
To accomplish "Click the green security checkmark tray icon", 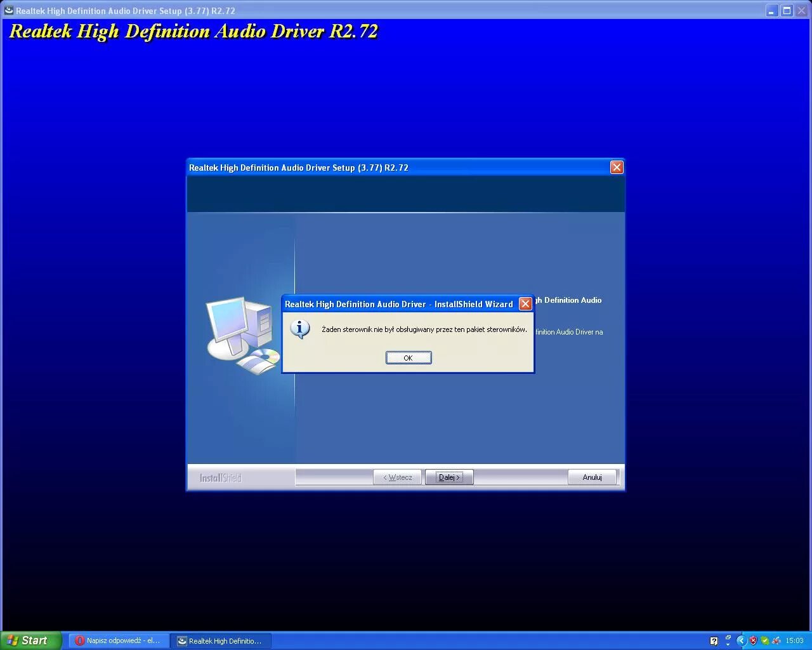I will (x=765, y=640).
